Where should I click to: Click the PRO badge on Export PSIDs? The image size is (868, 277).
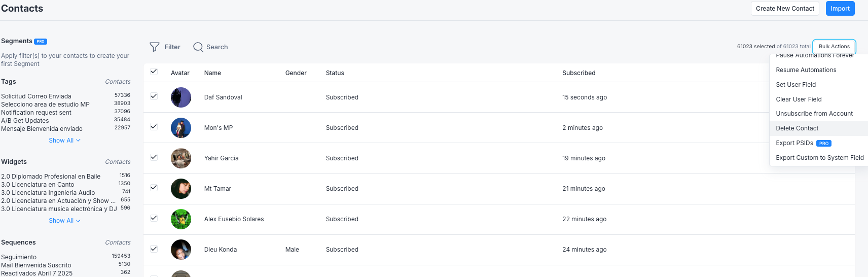(824, 144)
